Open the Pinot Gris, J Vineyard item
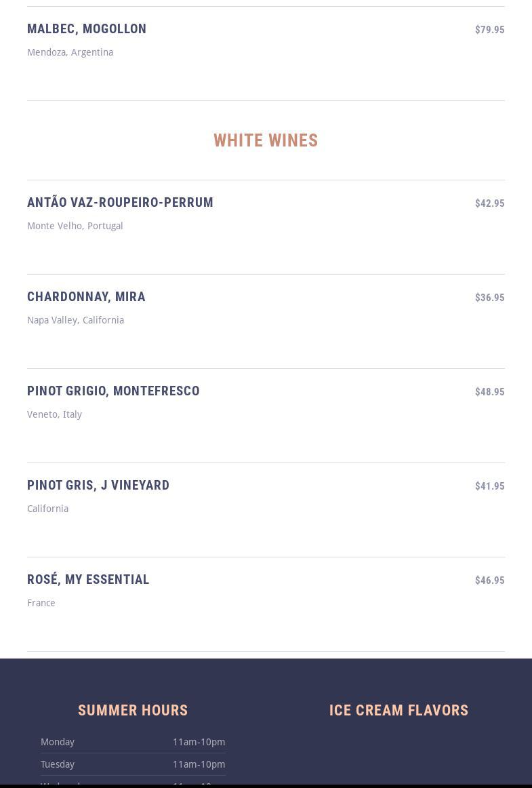 [98, 486]
